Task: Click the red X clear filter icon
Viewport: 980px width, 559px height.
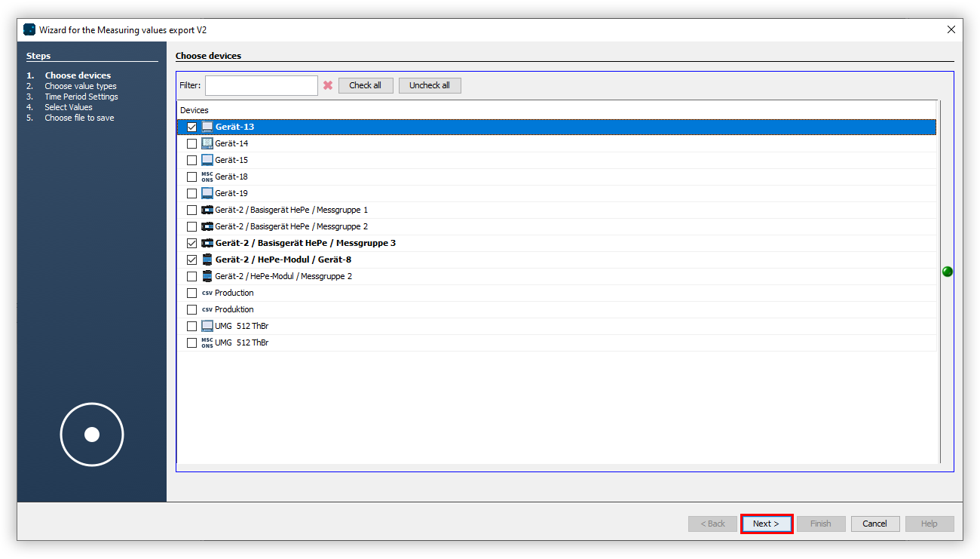Action: pyautogui.click(x=328, y=86)
